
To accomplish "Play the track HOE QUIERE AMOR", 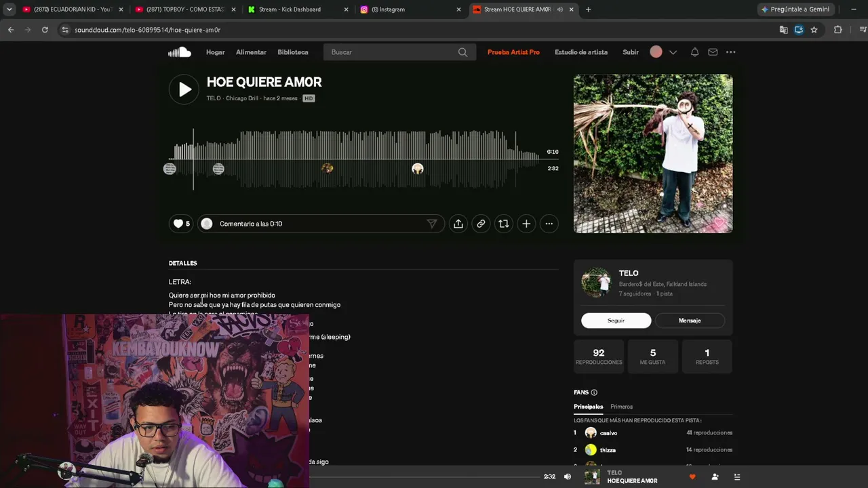I will tap(184, 89).
